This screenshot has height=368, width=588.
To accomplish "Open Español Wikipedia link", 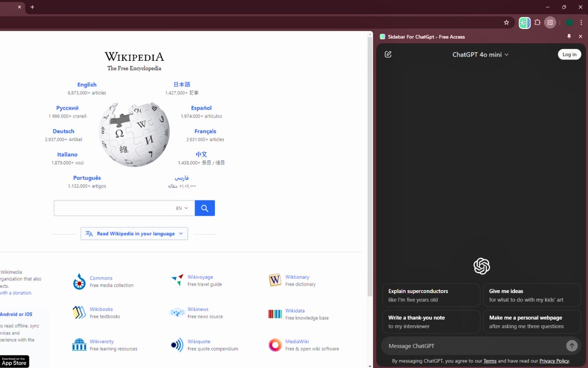I will tap(201, 108).
